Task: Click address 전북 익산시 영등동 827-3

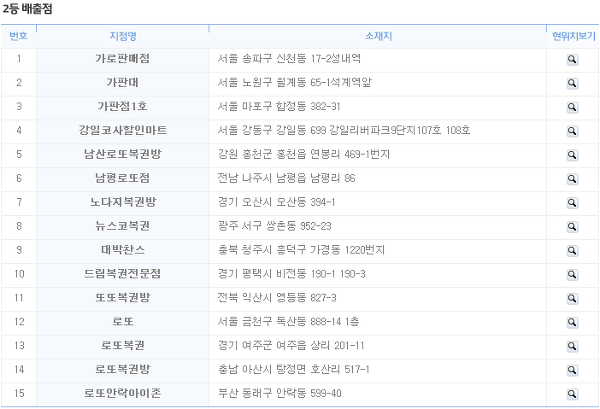Action: coord(277,298)
